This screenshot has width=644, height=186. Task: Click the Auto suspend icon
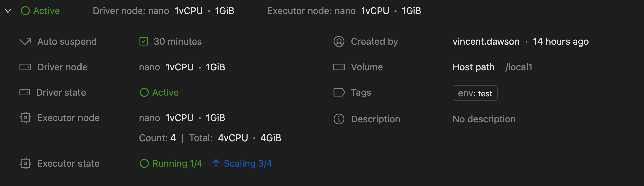coord(25,42)
